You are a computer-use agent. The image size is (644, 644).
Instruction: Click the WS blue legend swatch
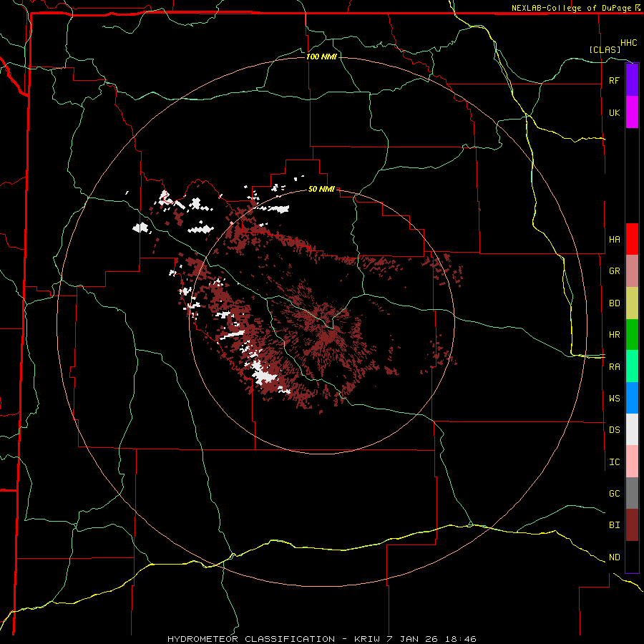point(632,398)
